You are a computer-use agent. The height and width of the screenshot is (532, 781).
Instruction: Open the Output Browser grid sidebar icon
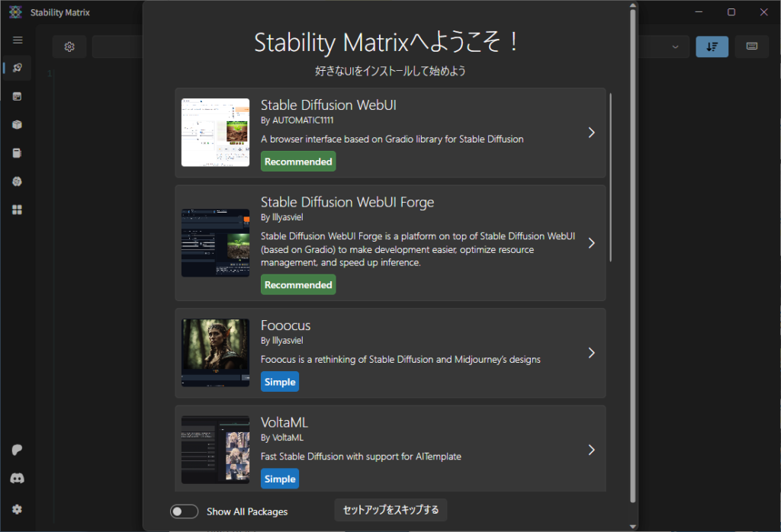coord(18,210)
